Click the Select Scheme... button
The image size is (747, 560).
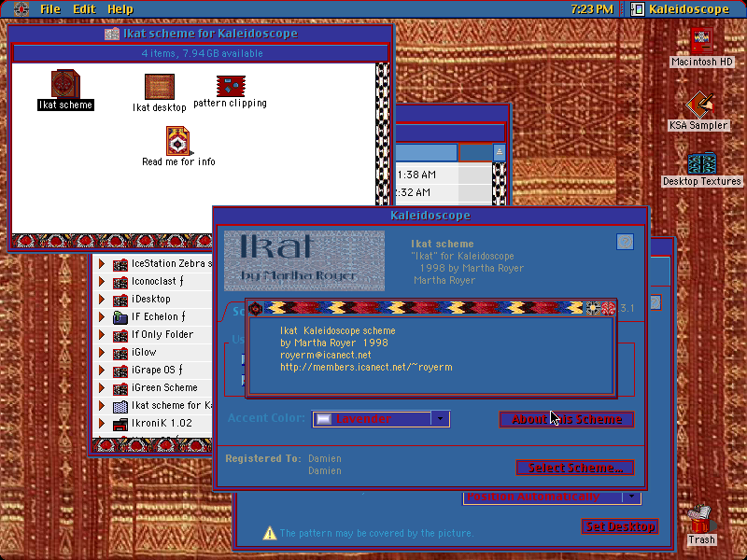point(575,468)
